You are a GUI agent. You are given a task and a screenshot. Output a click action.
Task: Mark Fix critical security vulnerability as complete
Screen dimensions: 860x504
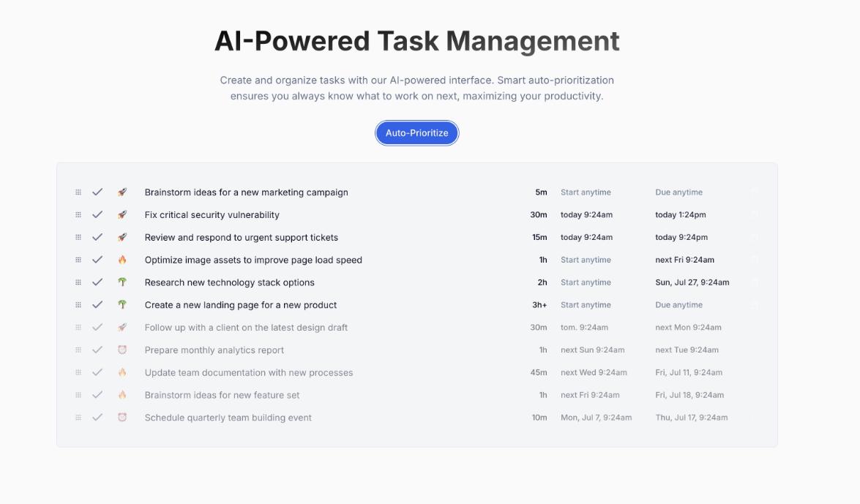[x=97, y=215]
